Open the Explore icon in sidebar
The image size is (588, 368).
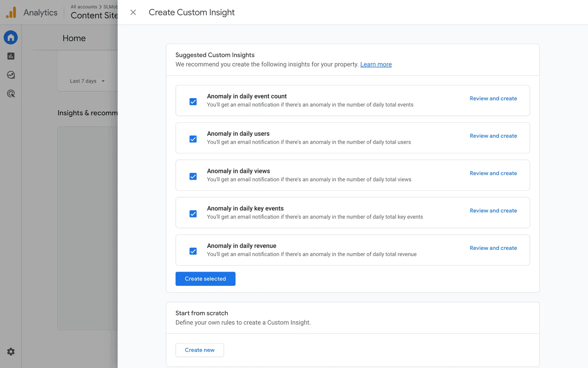coord(11,75)
